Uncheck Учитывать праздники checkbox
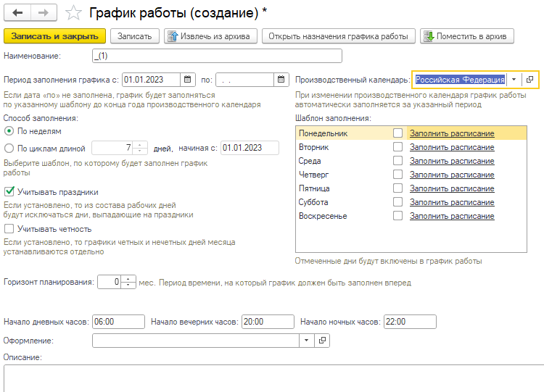 coord(9,192)
